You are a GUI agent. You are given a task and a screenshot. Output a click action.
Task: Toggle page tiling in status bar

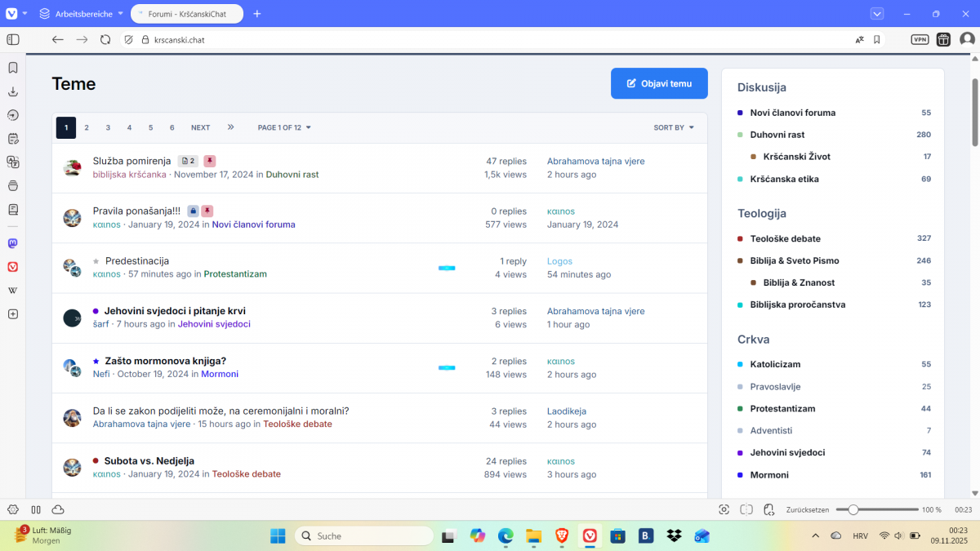click(x=746, y=509)
